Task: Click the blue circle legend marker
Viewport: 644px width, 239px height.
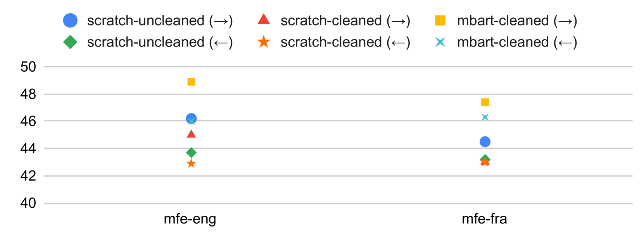Action: coord(70,21)
